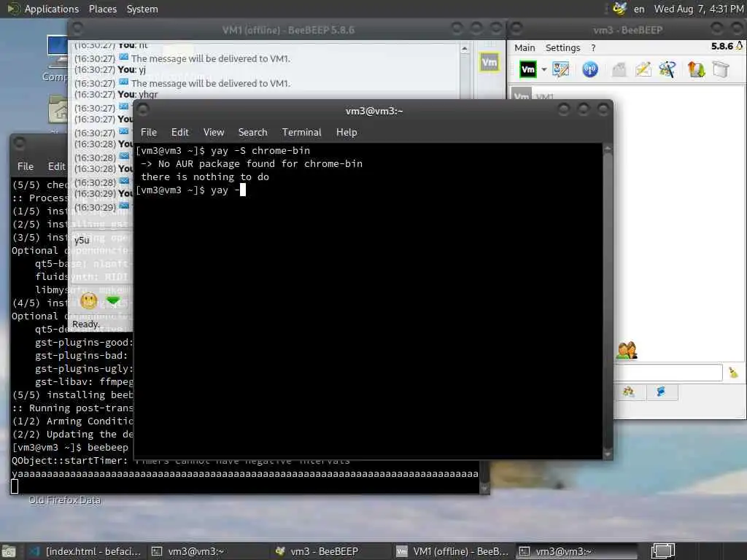This screenshot has width=747, height=560.
Task: Open Edit menu in background terminal
Action: click(56, 166)
